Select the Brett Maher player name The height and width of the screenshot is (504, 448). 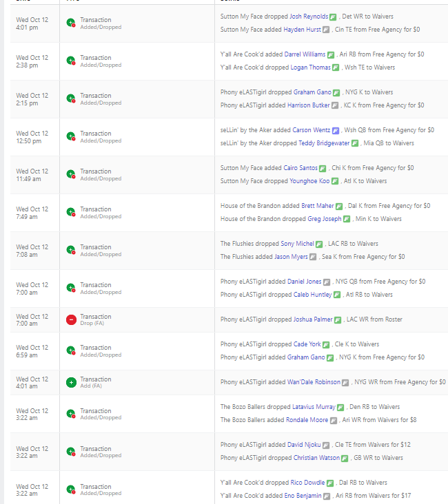click(x=317, y=206)
